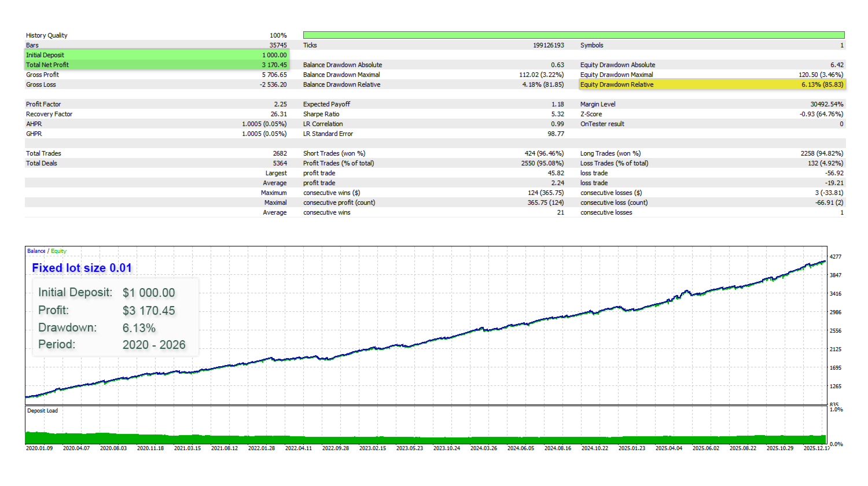Screen dimensions: 868x486
Task: Select the Initial Deposit value 1 000.00
Action: (x=274, y=55)
